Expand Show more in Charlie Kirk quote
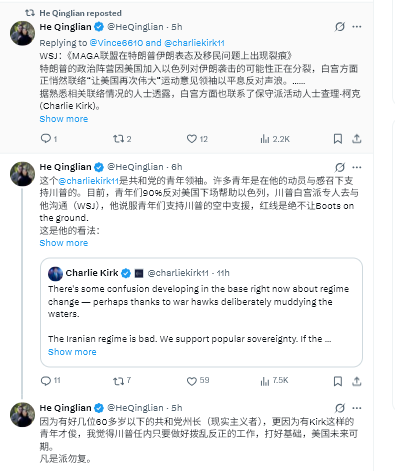 [x=72, y=352]
